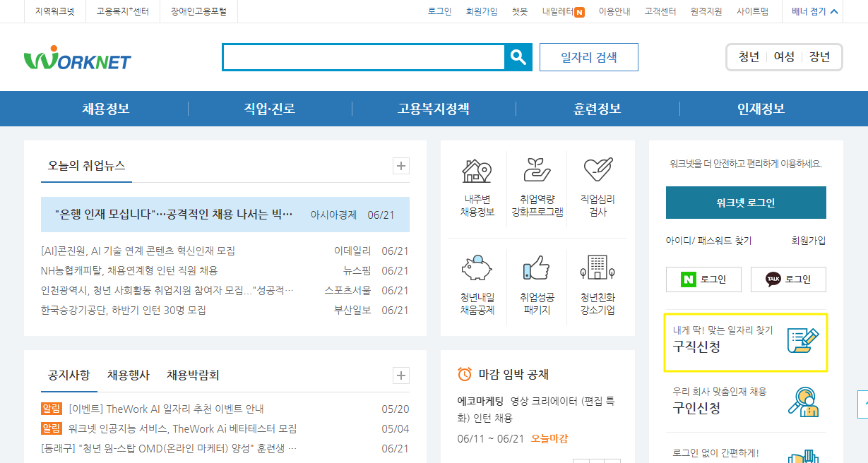The height and width of the screenshot is (463, 868).
Task: Open notice "워크넷 인공지능 서비스, TheWork Ai 베타테스터"
Action: 183,428
